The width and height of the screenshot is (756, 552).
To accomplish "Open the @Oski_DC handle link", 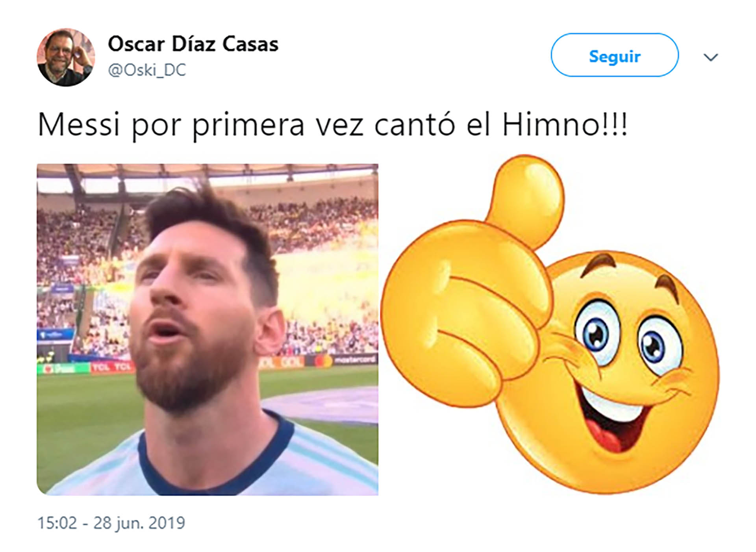I will pyautogui.click(x=147, y=70).
